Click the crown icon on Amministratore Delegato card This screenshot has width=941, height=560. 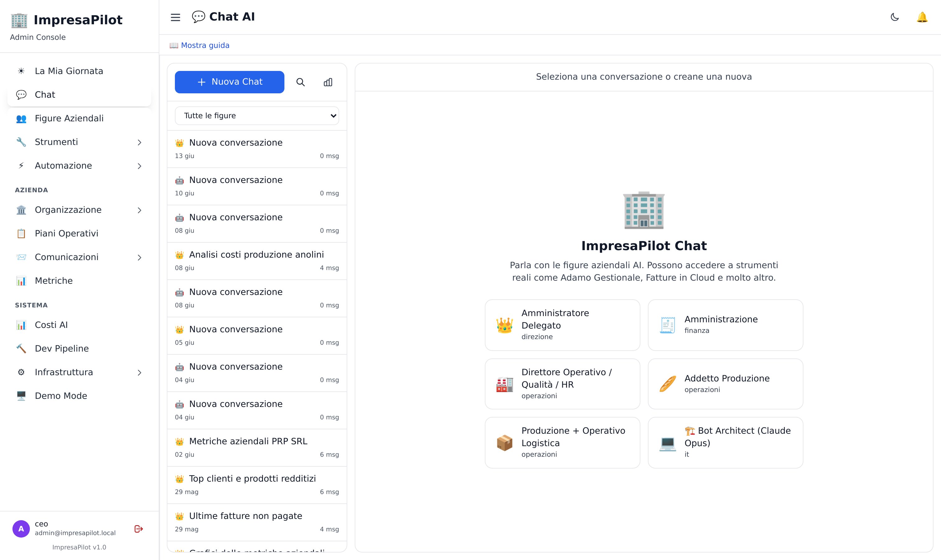click(x=505, y=325)
